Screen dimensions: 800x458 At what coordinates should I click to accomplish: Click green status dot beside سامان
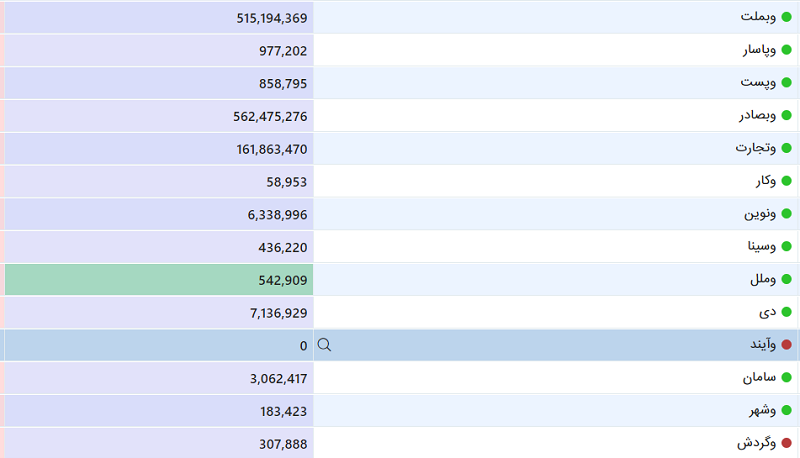click(786, 377)
